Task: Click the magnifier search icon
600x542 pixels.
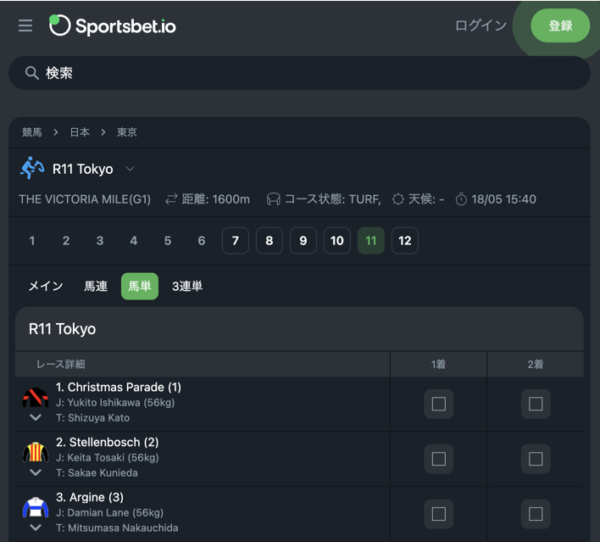Action: 32,73
